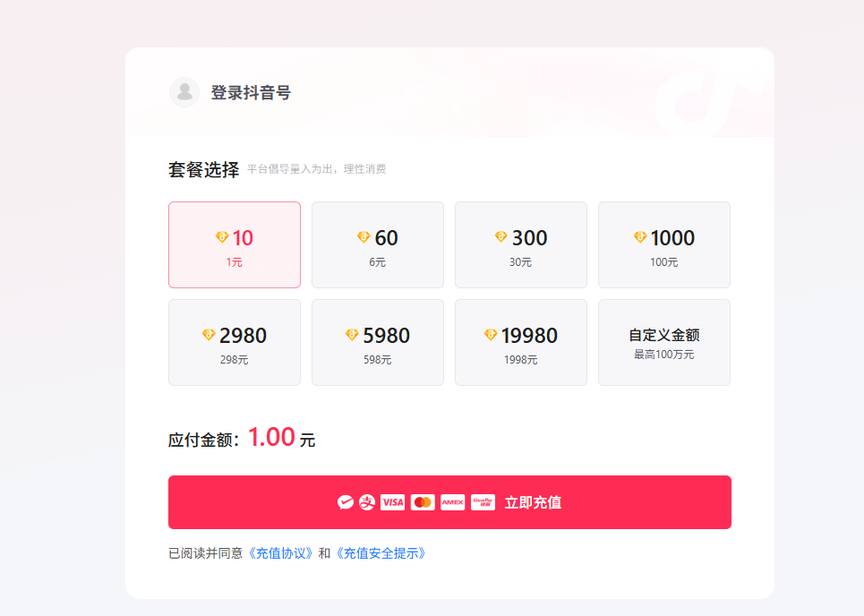The width and height of the screenshot is (864, 616).
Task: Select the 2980 diamonds for 298元 package
Action: point(235,343)
